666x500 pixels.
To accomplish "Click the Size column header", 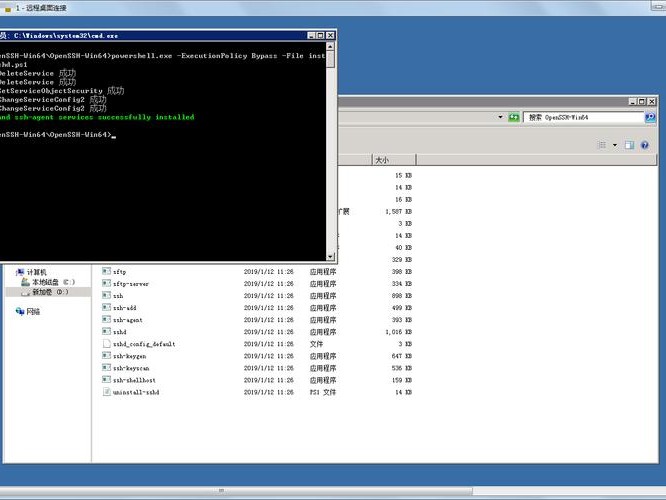I will 394,160.
